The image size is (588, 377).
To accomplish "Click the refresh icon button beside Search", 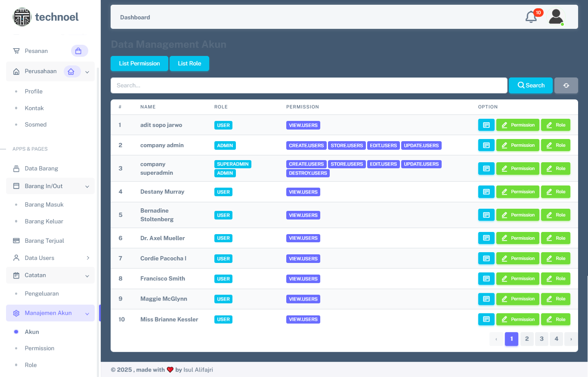I will [x=566, y=85].
